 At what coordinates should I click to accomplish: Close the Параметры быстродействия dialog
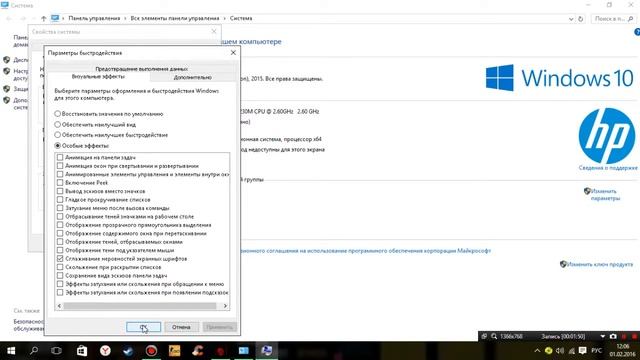[233, 53]
